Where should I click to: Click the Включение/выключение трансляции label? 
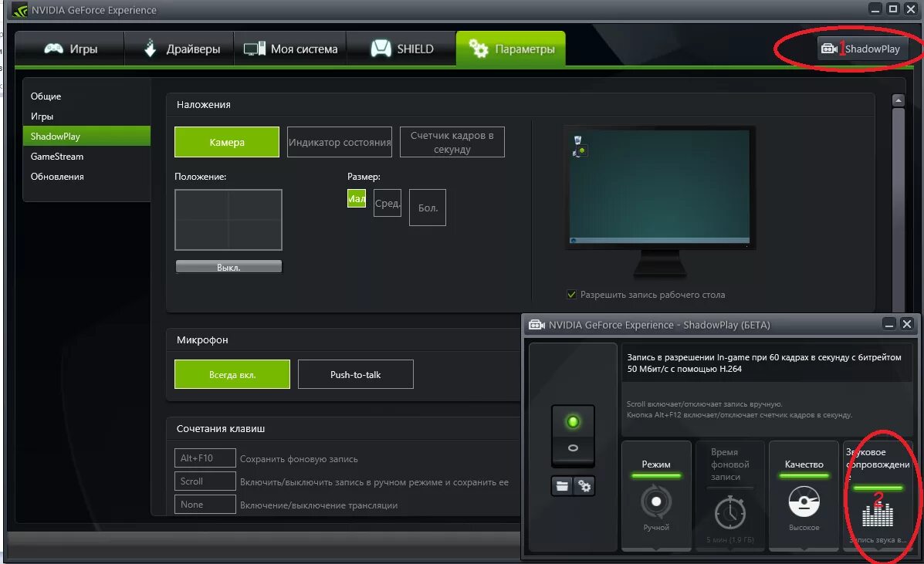(x=319, y=505)
